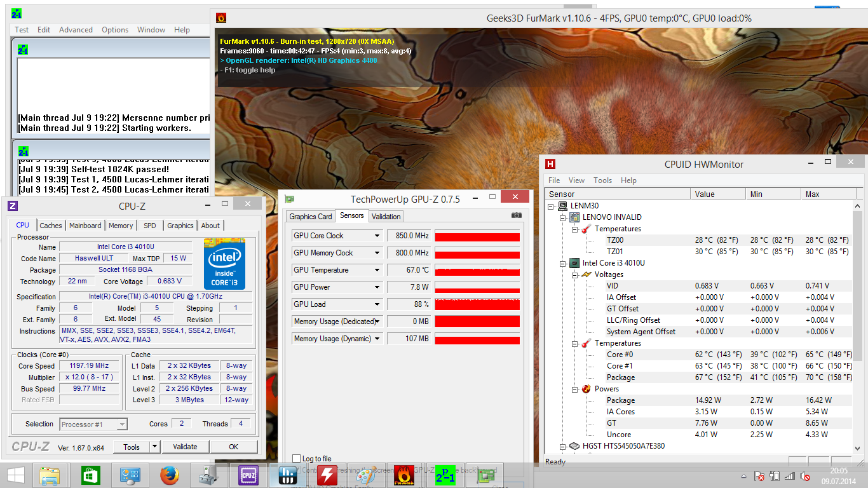The width and height of the screenshot is (868, 488).
Task: Collapse the Powers node in HWMonitor
Action: tap(575, 389)
